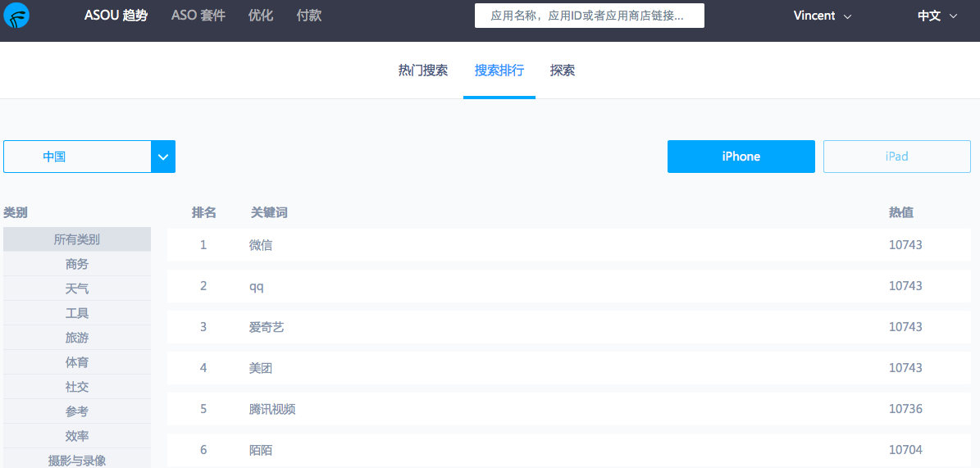Open the 腾讯视频 keyword row
Viewport: 980px width, 468px height.
[569, 409]
